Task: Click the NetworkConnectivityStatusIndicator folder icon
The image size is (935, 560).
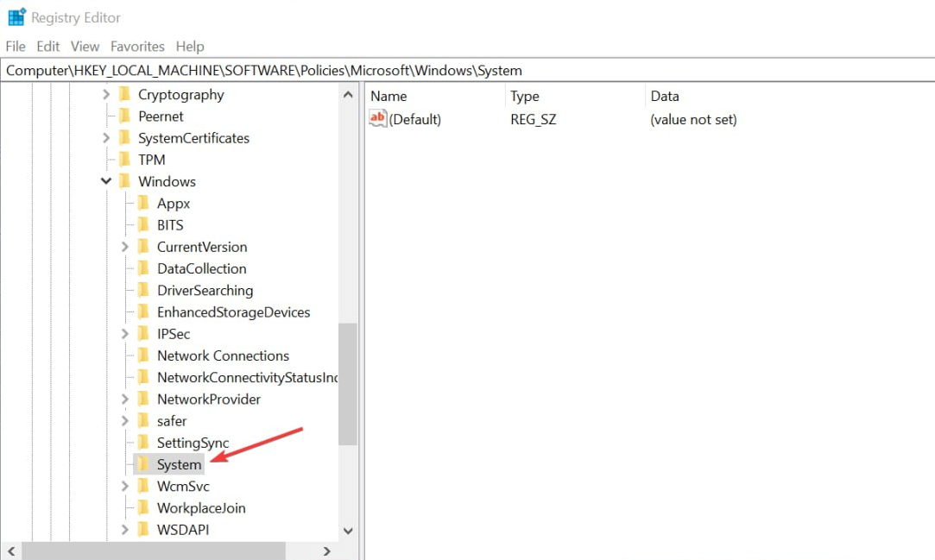Action: pyautogui.click(x=143, y=376)
